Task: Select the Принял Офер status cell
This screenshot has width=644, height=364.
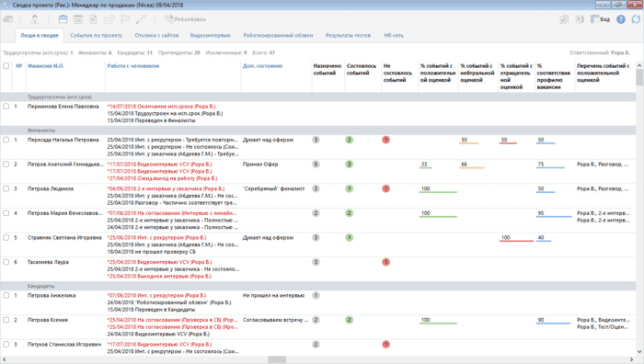Action: (x=260, y=165)
